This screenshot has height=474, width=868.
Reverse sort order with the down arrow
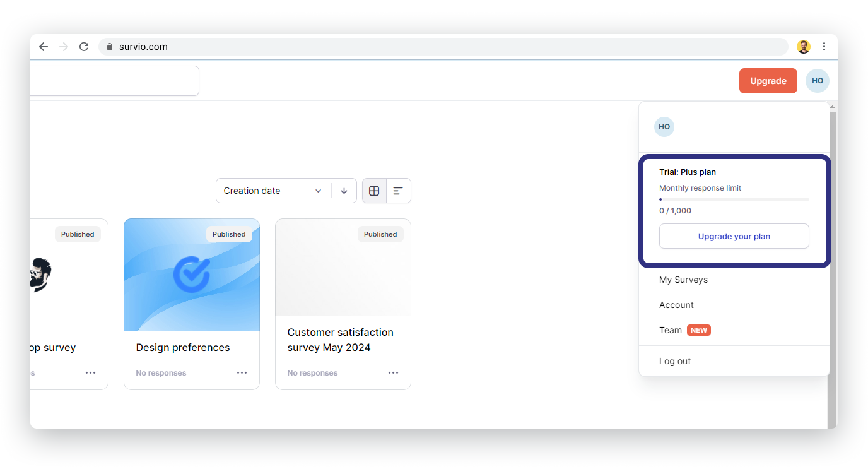tap(344, 191)
